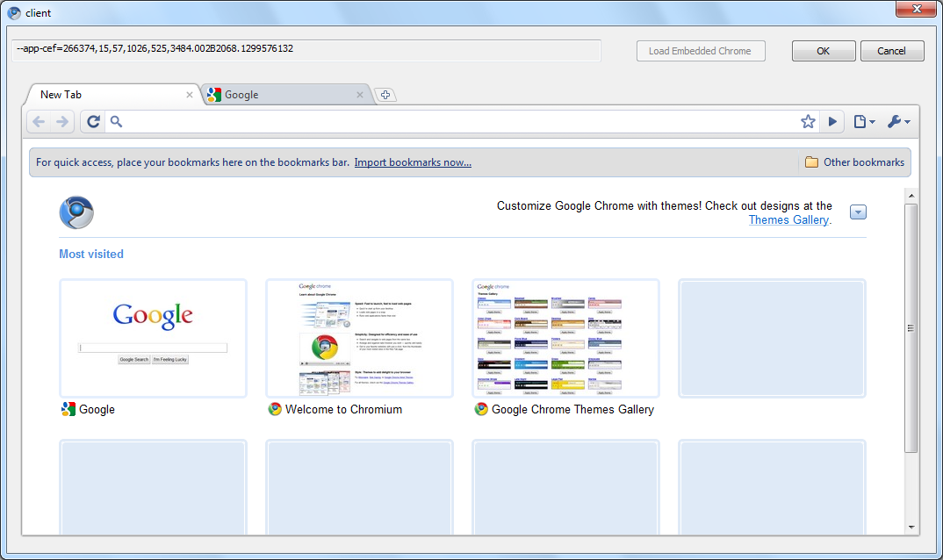Reload the current page
The image size is (943, 560).
click(x=93, y=122)
